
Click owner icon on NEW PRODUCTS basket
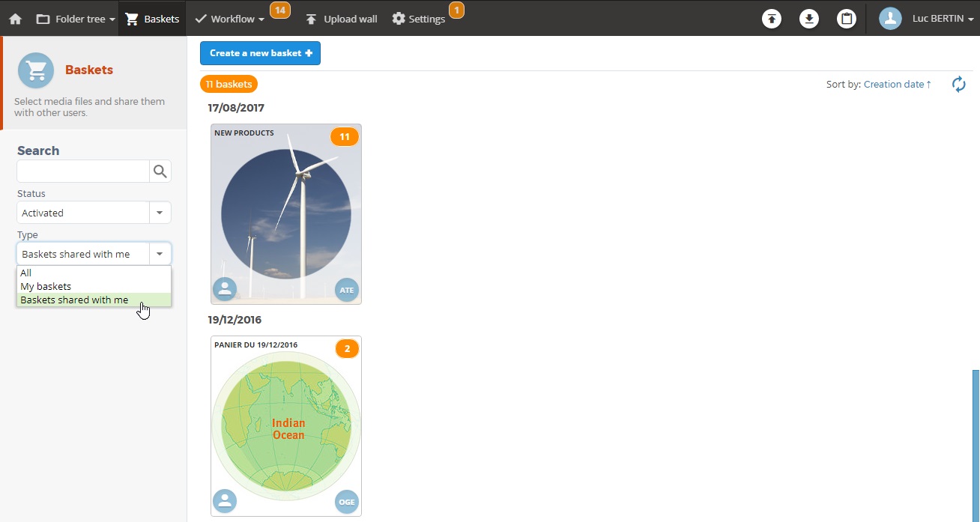coord(225,289)
